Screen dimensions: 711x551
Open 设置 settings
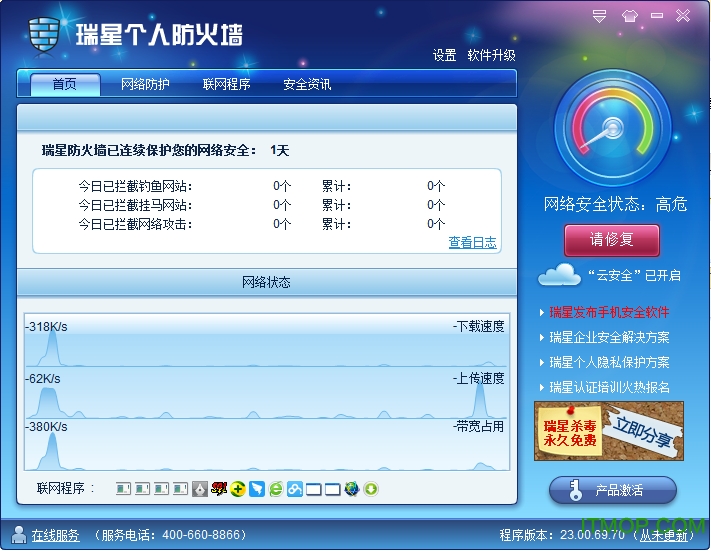click(444, 55)
